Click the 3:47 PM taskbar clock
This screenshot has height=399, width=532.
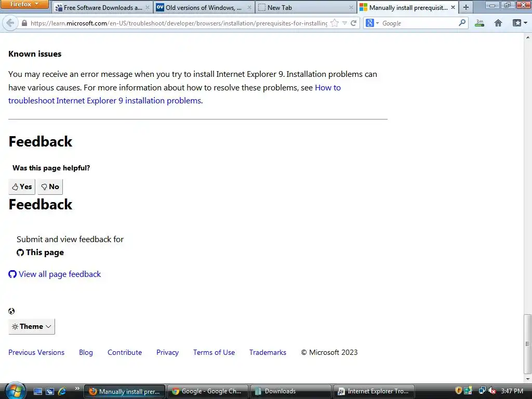tap(512, 391)
